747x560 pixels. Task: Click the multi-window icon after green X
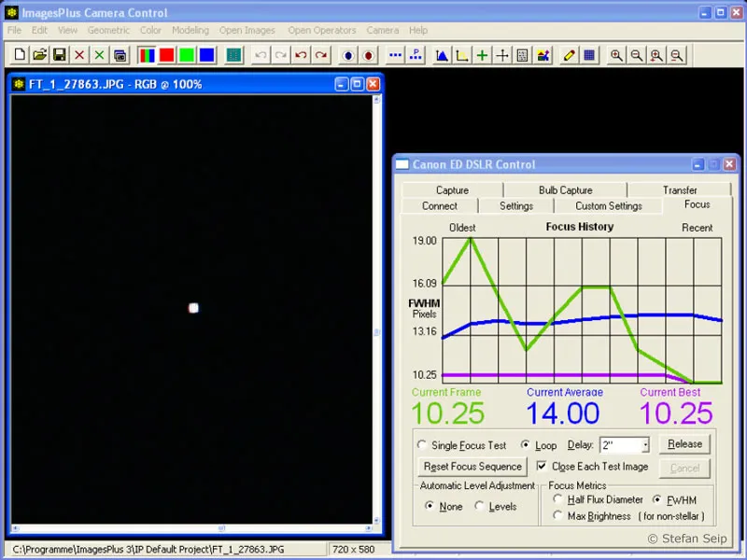click(x=120, y=55)
